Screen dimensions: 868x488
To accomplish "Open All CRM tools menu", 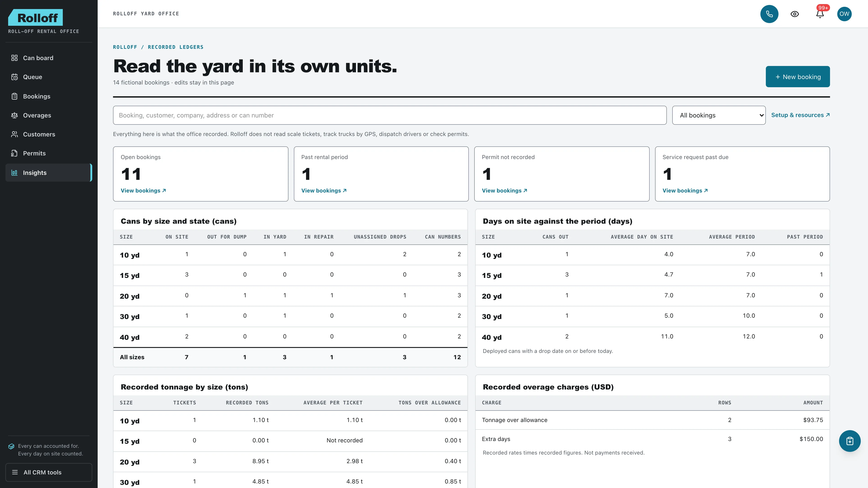I will click(x=49, y=472).
